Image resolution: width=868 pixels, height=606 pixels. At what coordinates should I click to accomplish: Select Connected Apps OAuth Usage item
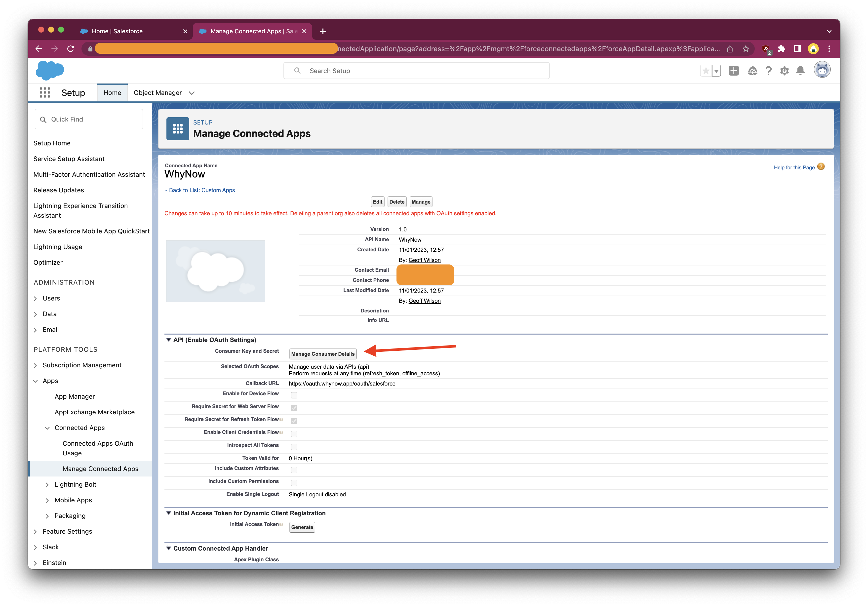click(98, 448)
